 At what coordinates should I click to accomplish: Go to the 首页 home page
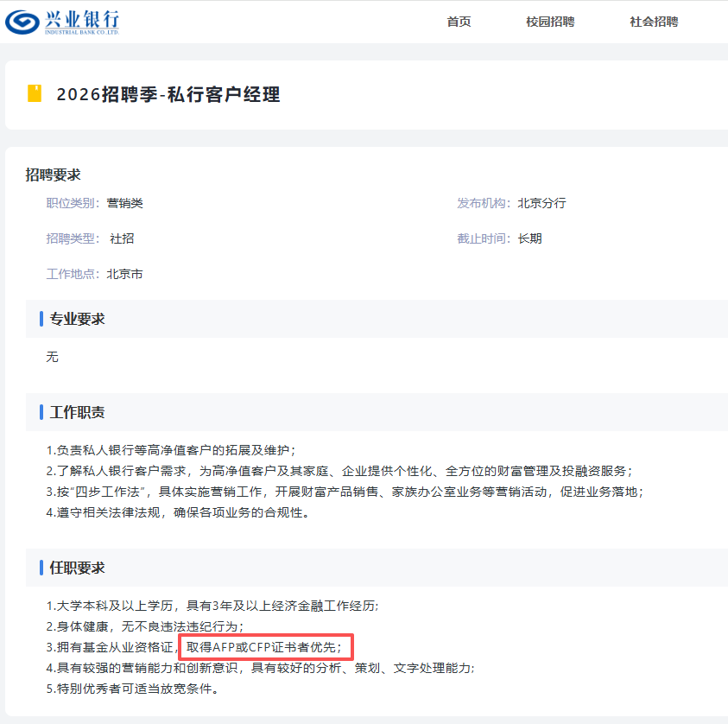[x=459, y=22]
